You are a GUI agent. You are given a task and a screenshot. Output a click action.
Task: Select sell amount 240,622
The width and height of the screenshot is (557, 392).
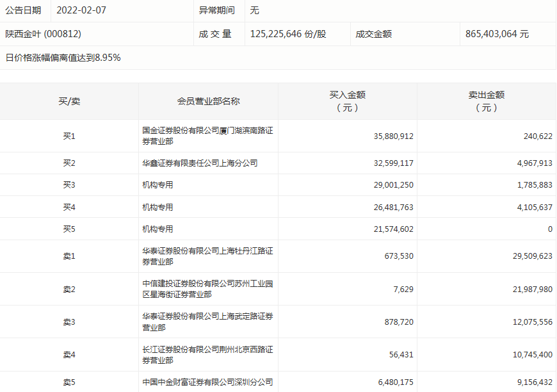click(538, 136)
